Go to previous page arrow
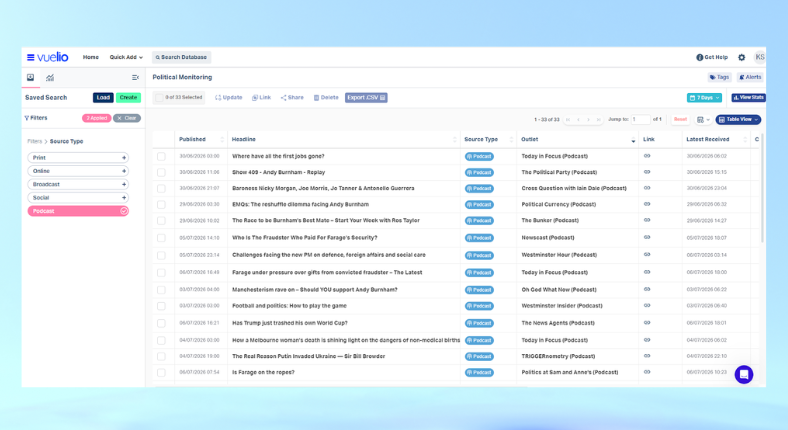 578,120
